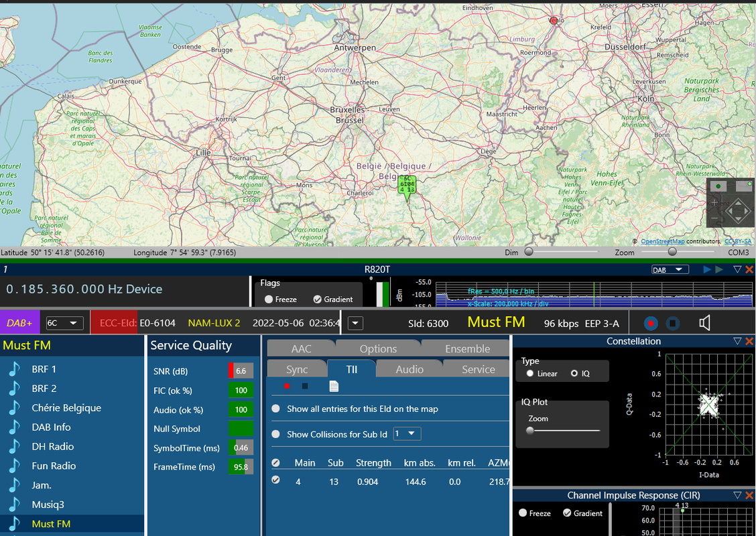Select the TII tab
The width and height of the screenshot is (756, 536).
[351, 370]
